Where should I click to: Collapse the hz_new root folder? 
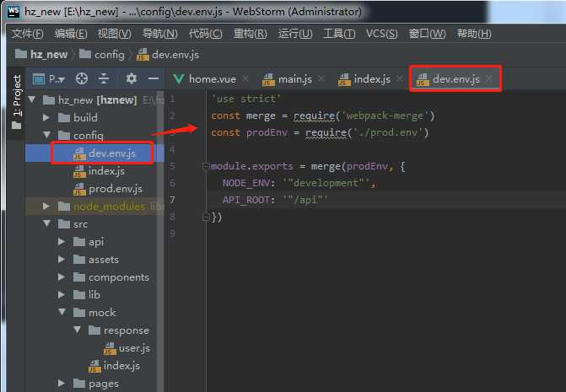click(32, 99)
